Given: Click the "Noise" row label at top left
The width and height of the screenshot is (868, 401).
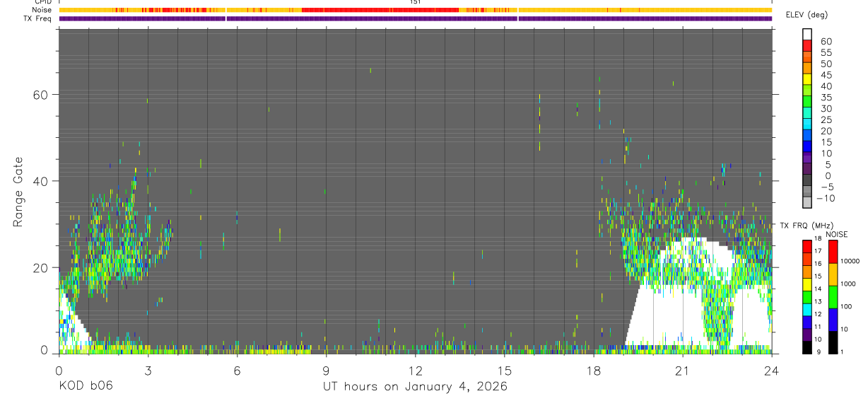Looking at the screenshot, I should [x=42, y=10].
